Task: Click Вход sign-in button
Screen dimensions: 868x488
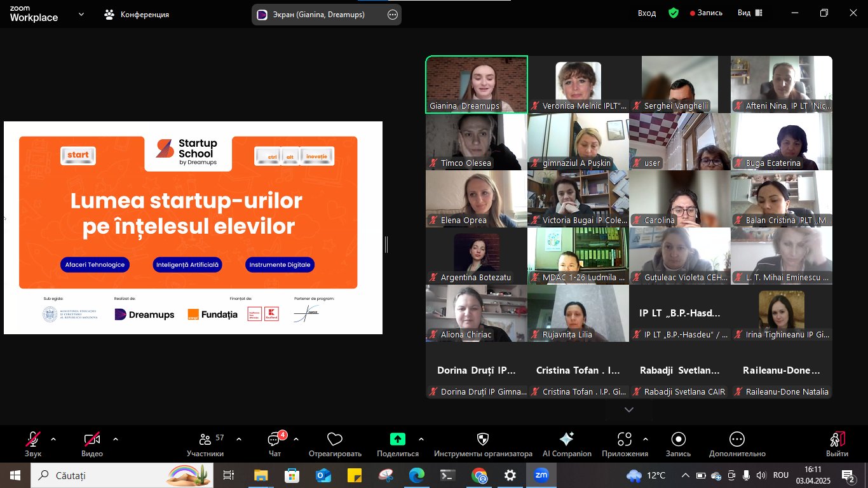Action: pos(647,13)
